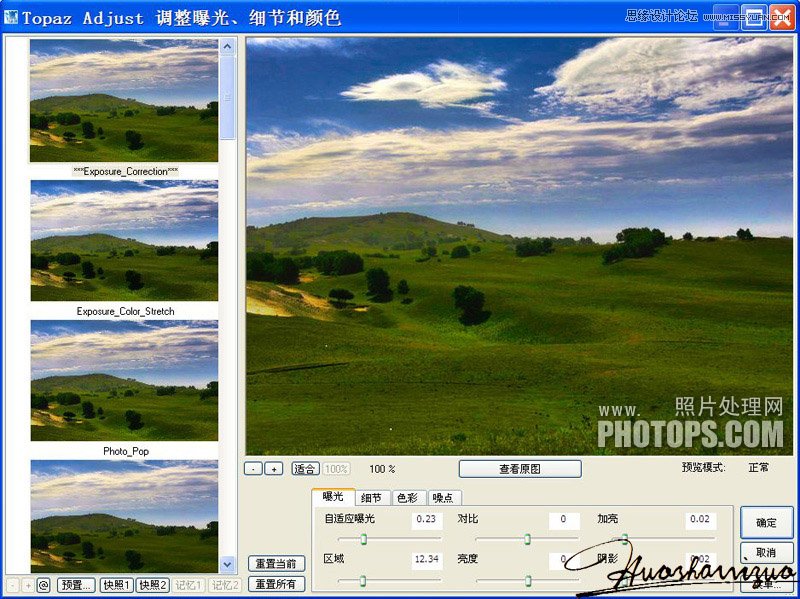
Task: Switch to the 曝光 exposure tab
Action: [333, 497]
